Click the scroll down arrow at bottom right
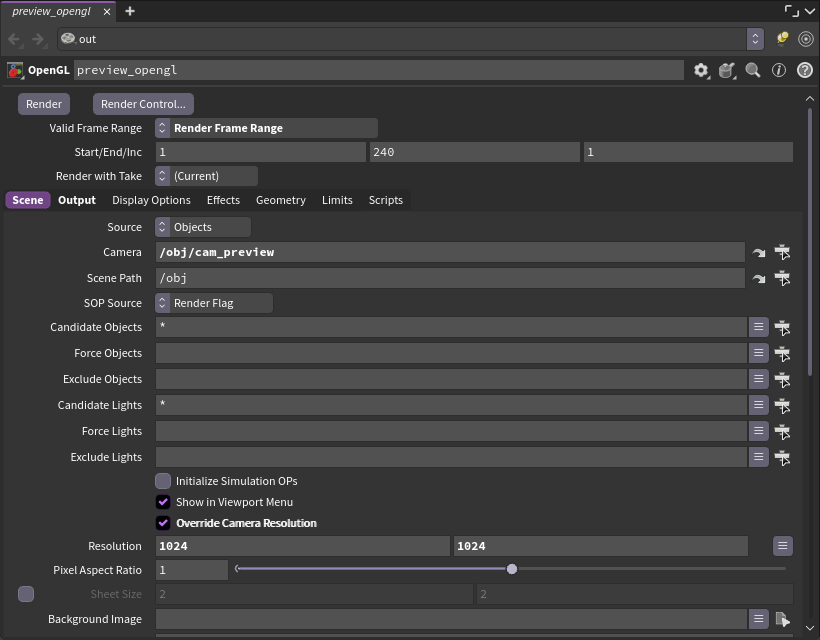The width and height of the screenshot is (820, 640). click(810, 628)
